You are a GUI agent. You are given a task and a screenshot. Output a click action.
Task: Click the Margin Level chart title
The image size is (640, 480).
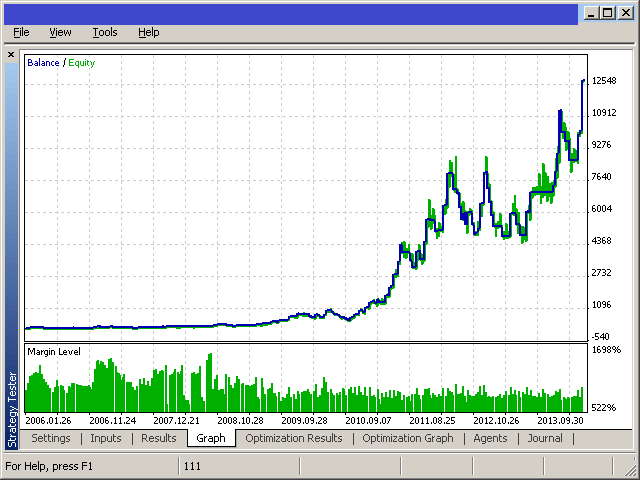pos(54,351)
